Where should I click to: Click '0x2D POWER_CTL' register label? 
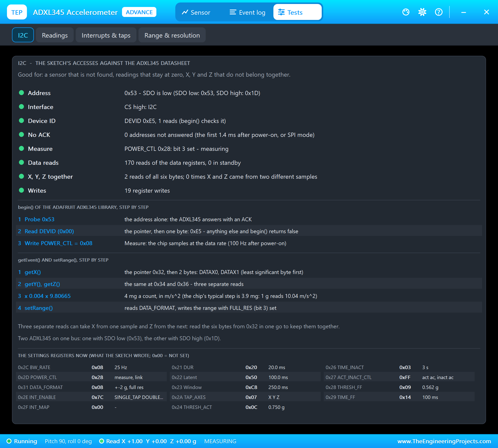coord(37,377)
